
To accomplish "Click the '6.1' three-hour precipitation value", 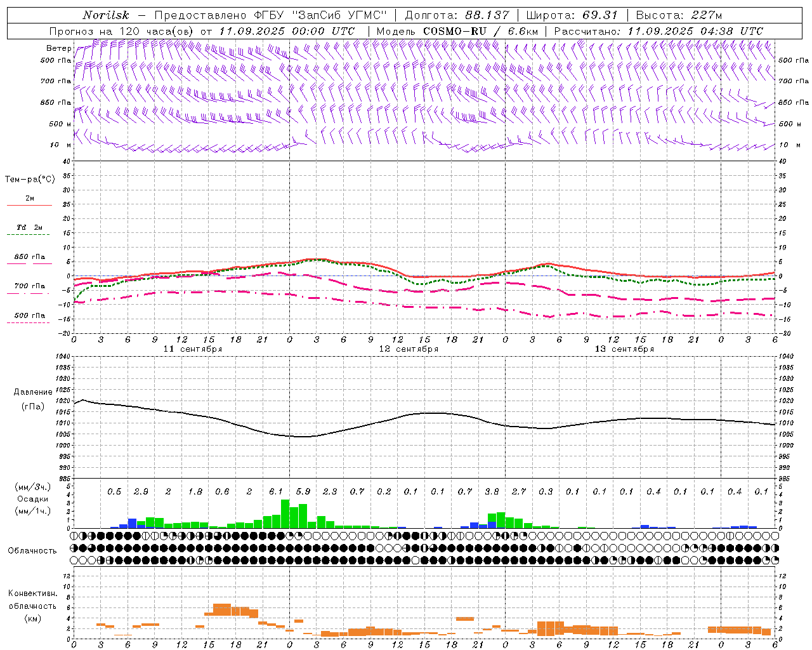I will click(276, 491).
